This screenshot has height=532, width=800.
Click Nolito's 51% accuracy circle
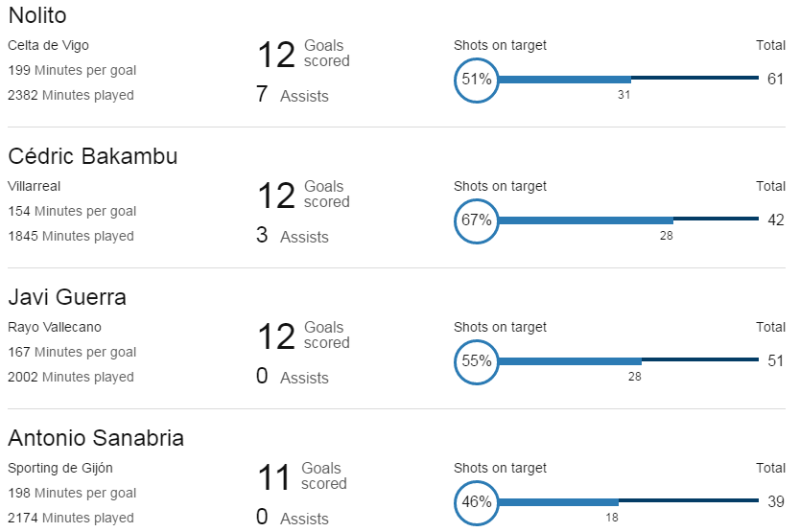(x=476, y=81)
